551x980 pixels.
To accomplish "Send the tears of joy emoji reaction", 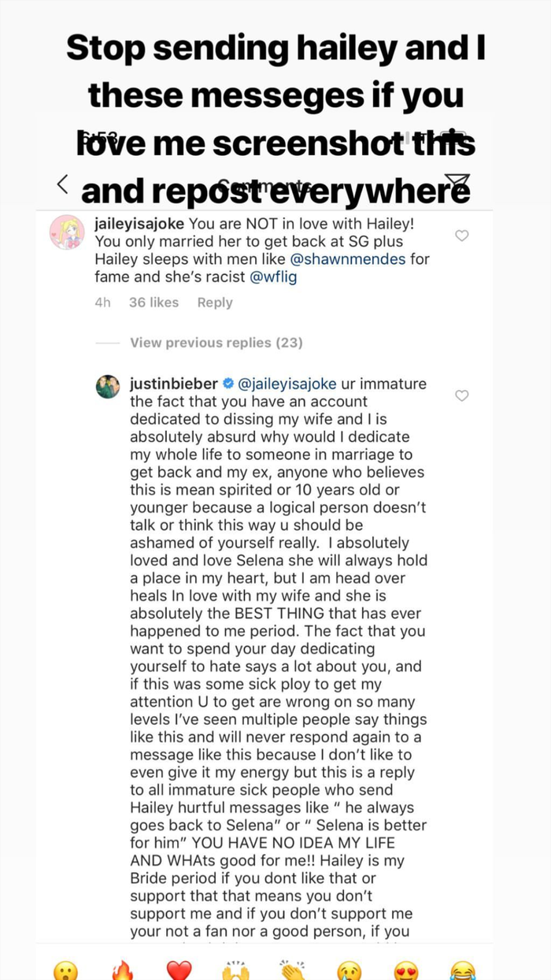I will point(463,971).
